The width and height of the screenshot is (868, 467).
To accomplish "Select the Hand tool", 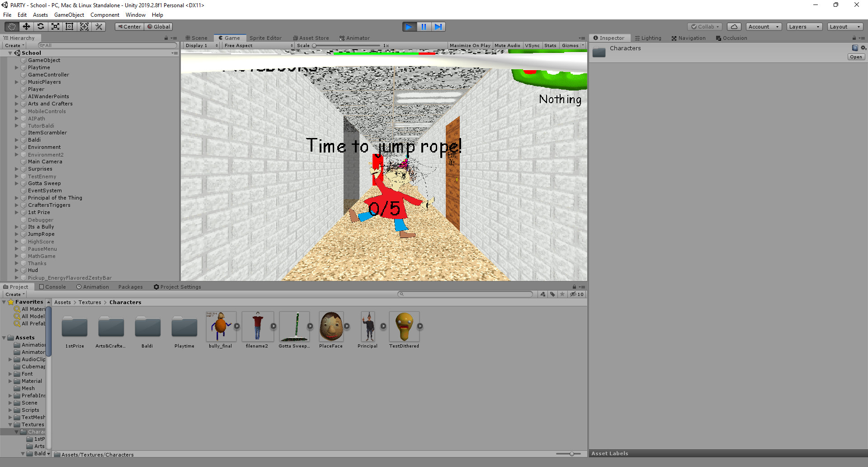I will [11, 27].
